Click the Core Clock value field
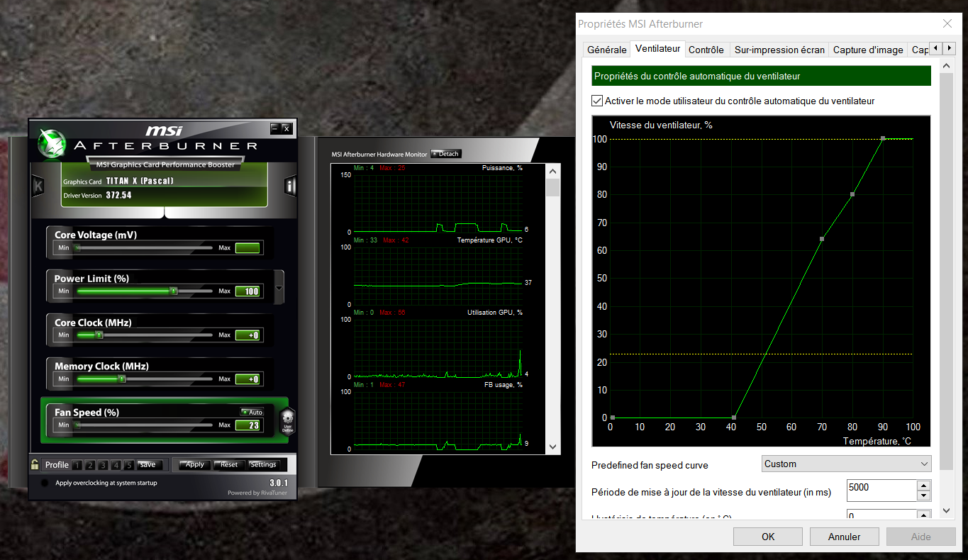The width and height of the screenshot is (968, 560). coord(247,335)
